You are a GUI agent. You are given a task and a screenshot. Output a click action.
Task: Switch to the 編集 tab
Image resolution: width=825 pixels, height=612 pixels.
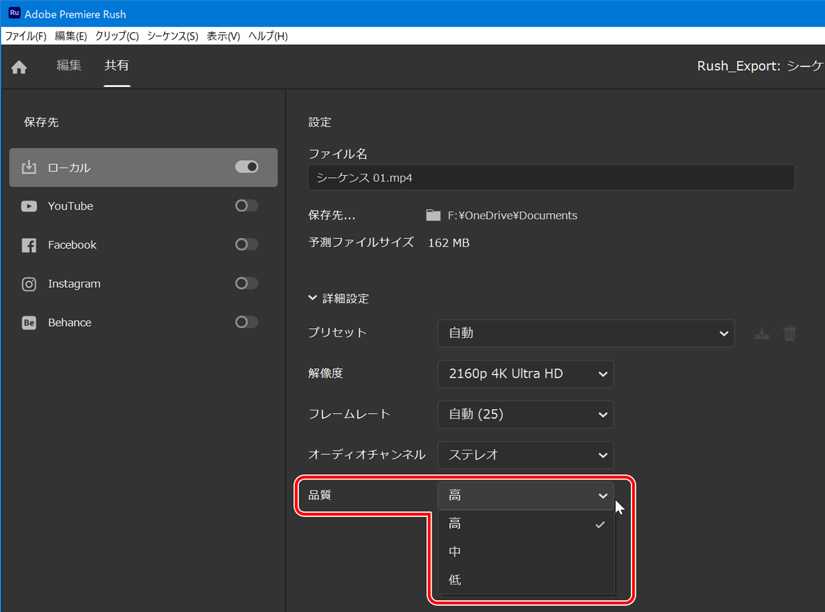click(x=69, y=66)
